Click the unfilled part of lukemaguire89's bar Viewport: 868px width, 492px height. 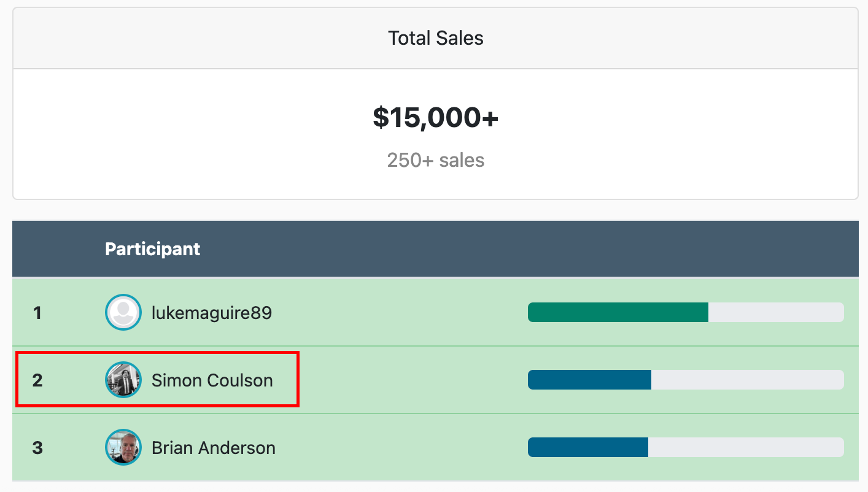click(776, 312)
